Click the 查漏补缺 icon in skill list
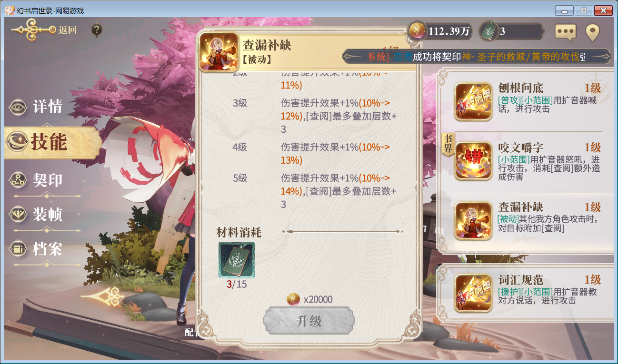The height and width of the screenshot is (364, 618). tap(473, 221)
